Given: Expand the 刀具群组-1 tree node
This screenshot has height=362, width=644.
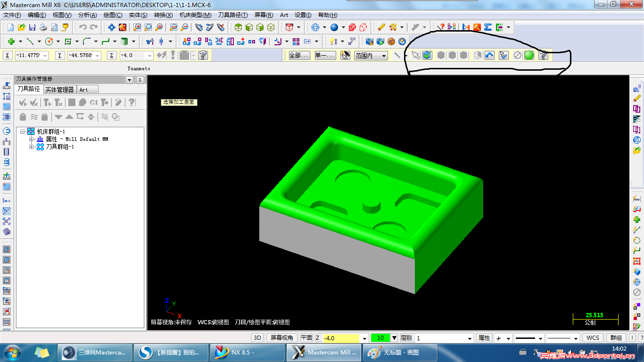Looking at the screenshot, I should (31, 147).
